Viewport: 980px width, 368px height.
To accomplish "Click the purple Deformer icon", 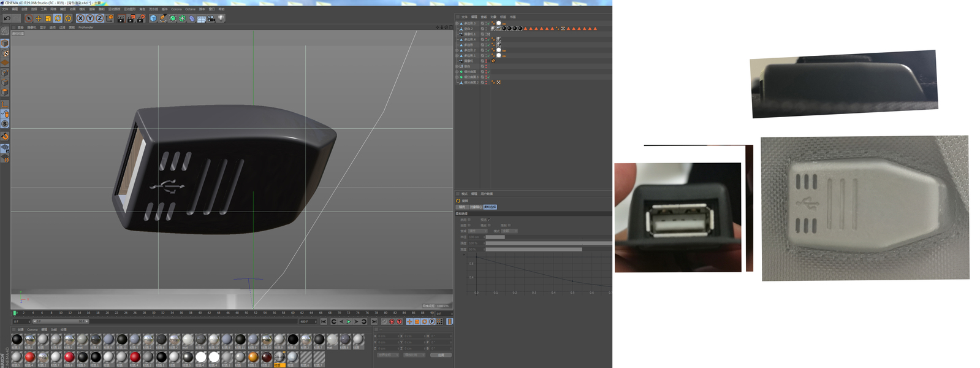I will pyautogui.click(x=192, y=18).
